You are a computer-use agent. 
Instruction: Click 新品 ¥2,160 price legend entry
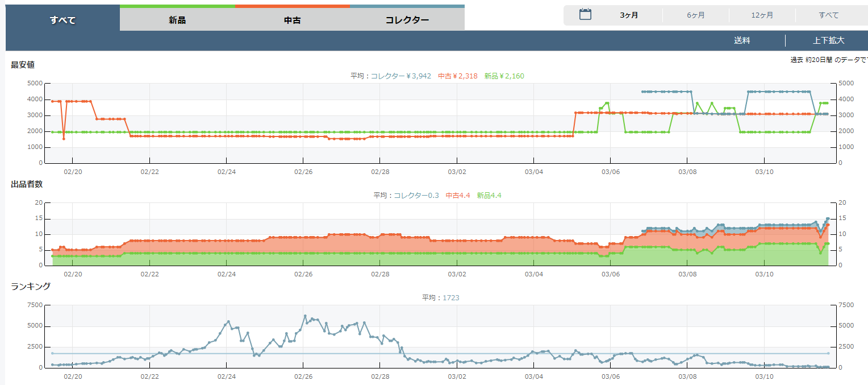tap(504, 76)
